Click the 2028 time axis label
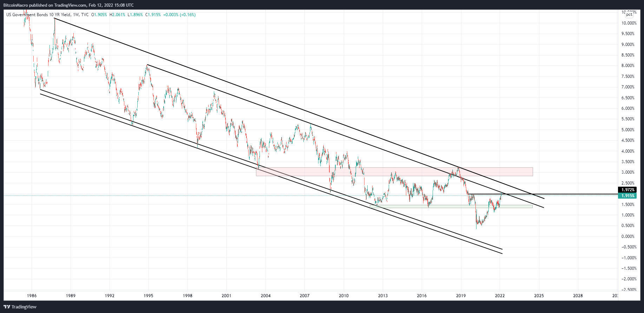This screenshot has width=644, height=313. [x=578, y=296]
